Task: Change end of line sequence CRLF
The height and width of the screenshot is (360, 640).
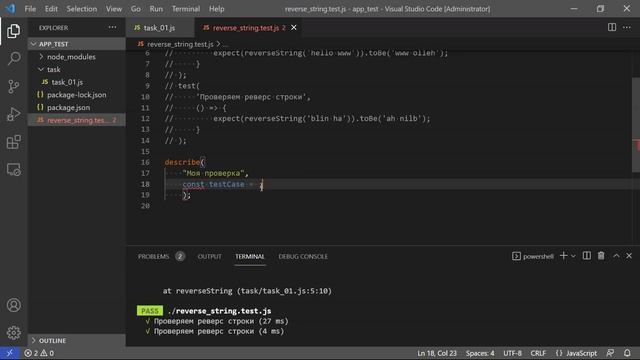Action: [x=538, y=353]
